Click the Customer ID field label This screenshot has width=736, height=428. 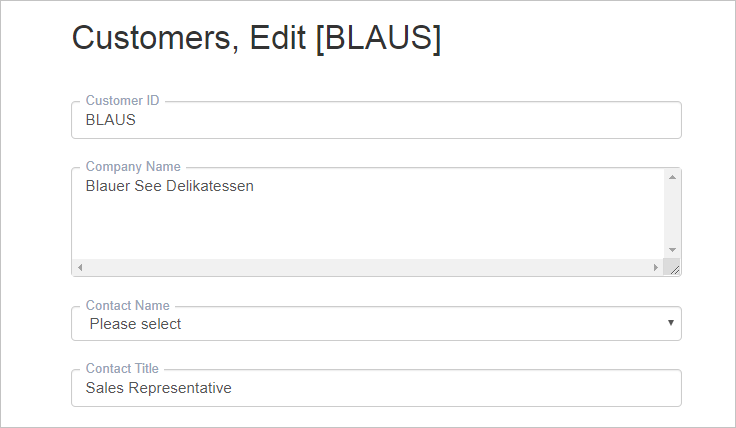(123, 100)
